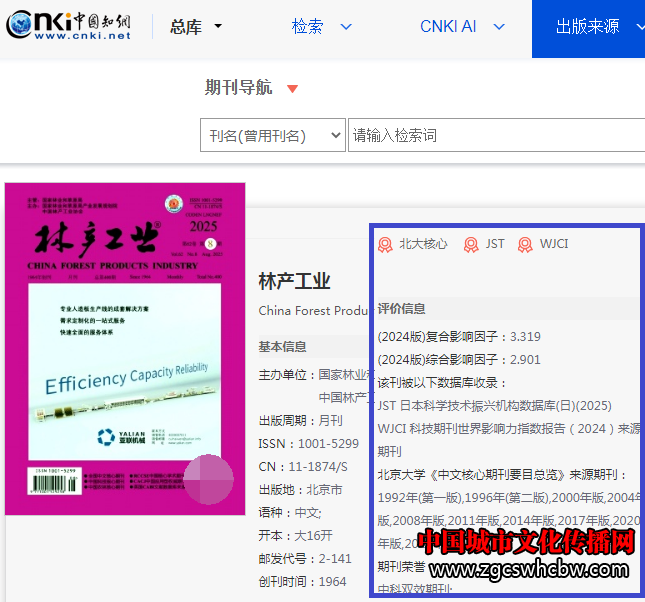The image size is (645, 602).
Task: Open the 总库 dropdown arrow
Action: (x=219, y=27)
